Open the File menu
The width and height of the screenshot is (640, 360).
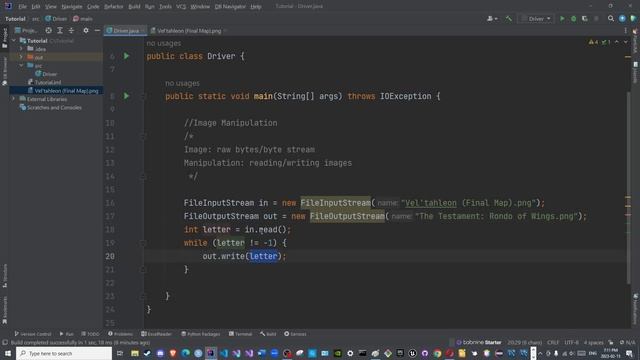click(x=22, y=7)
